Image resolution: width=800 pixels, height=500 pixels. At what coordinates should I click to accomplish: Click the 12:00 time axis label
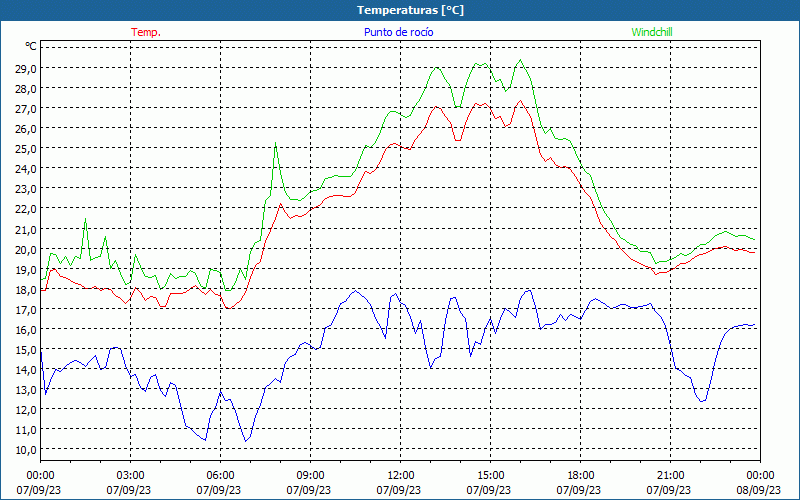coord(401,476)
